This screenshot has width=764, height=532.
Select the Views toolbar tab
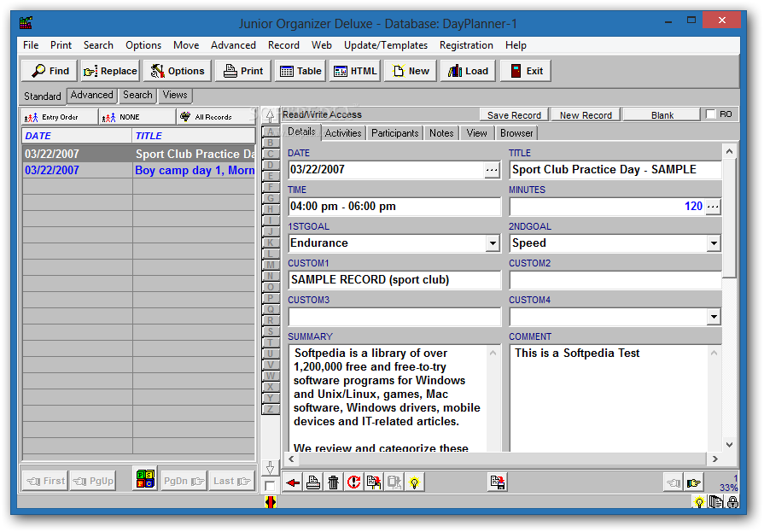tap(175, 95)
